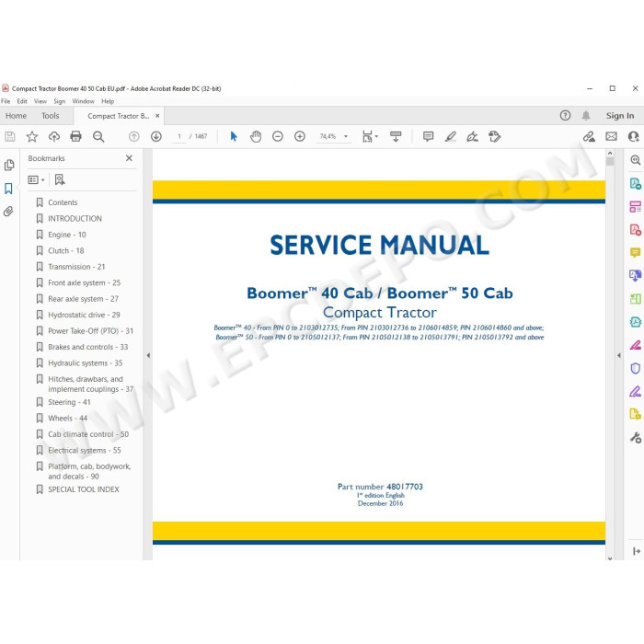The width and height of the screenshot is (644, 644).
Task: Open the Window menu
Action: pyautogui.click(x=84, y=101)
